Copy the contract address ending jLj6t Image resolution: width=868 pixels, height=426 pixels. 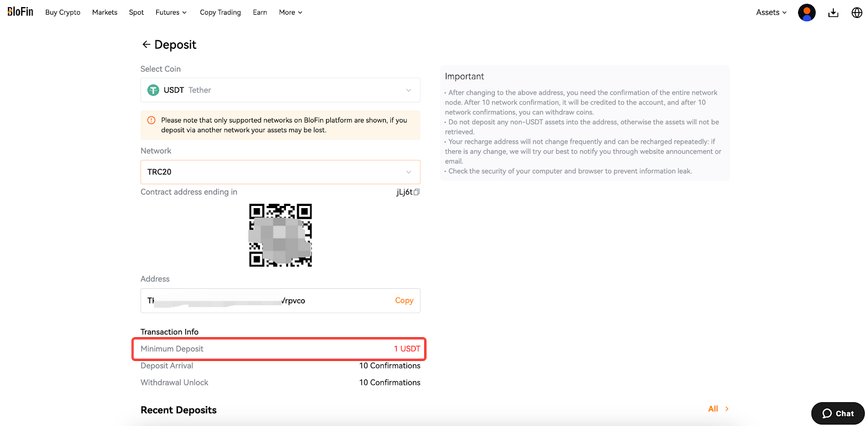[x=417, y=192]
